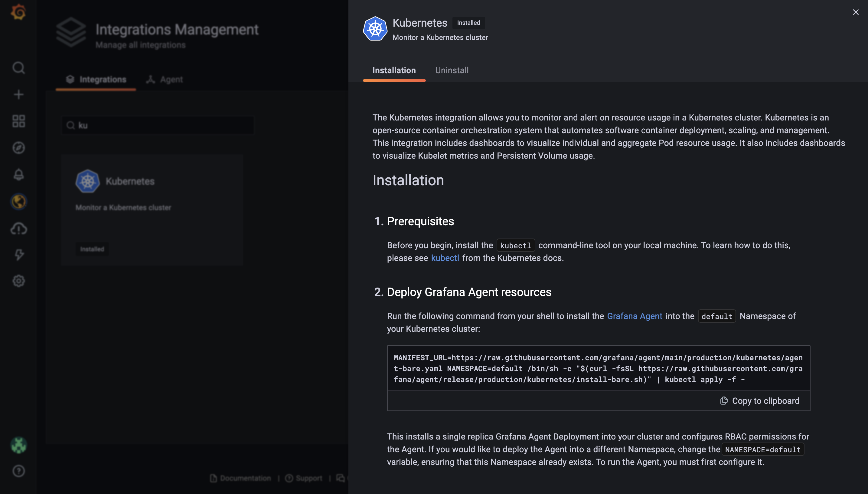
Task: Open the Configuration gear icon
Action: tap(19, 281)
